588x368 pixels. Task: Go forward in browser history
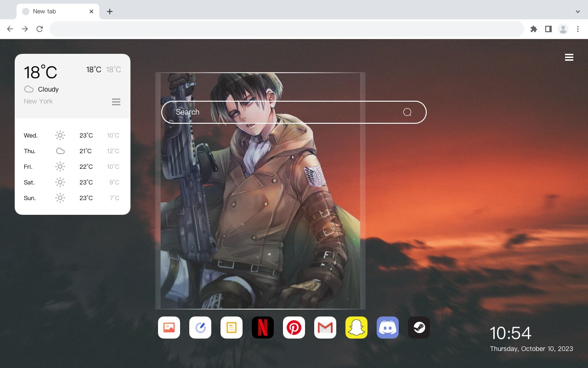point(25,29)
